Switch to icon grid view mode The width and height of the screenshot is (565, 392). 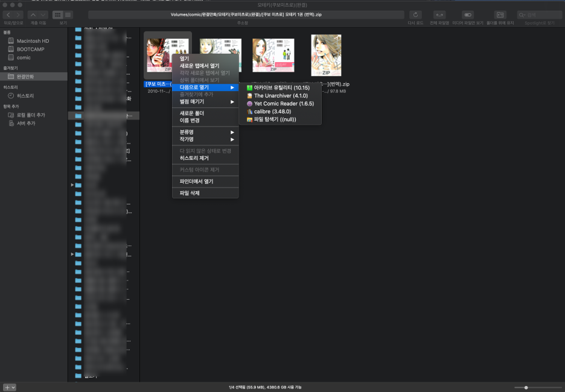point(57,14)
